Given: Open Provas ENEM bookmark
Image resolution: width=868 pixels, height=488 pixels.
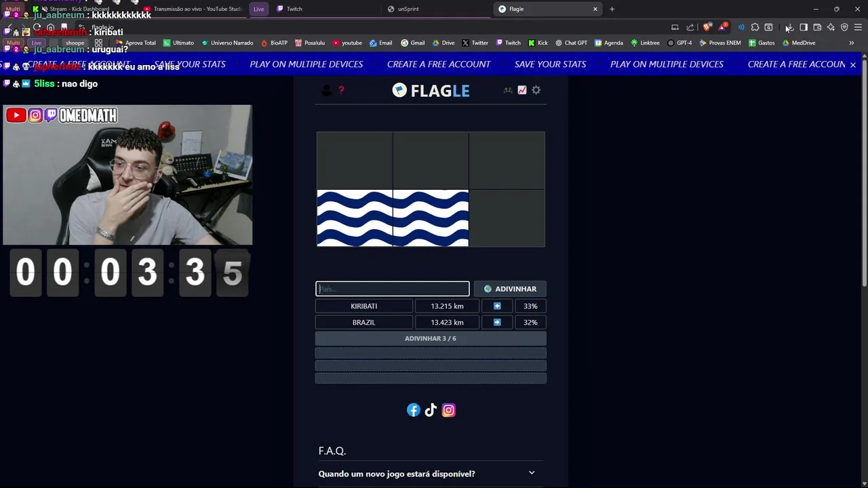Looking at the screenshot, I should [x=721, y=43].
